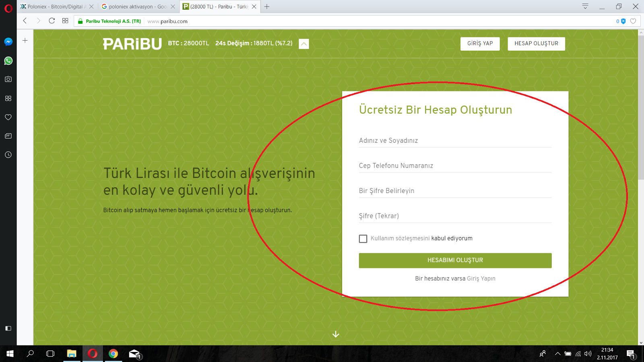The image size is (644, 362).
Task: Open the Mail app on the taskbar
Action: pyautogui.click(x=134, y=354)
